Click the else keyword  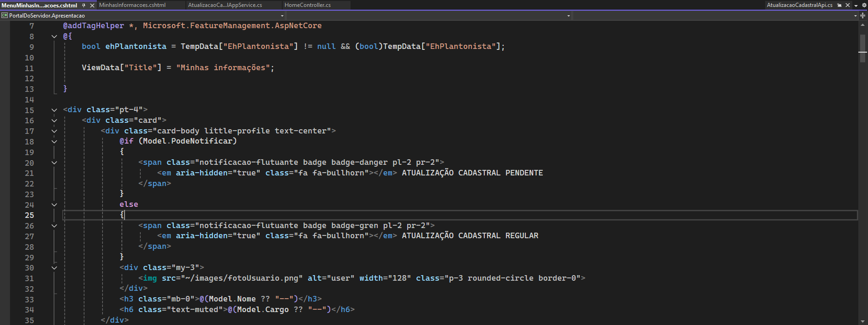[x=129, y=205]
